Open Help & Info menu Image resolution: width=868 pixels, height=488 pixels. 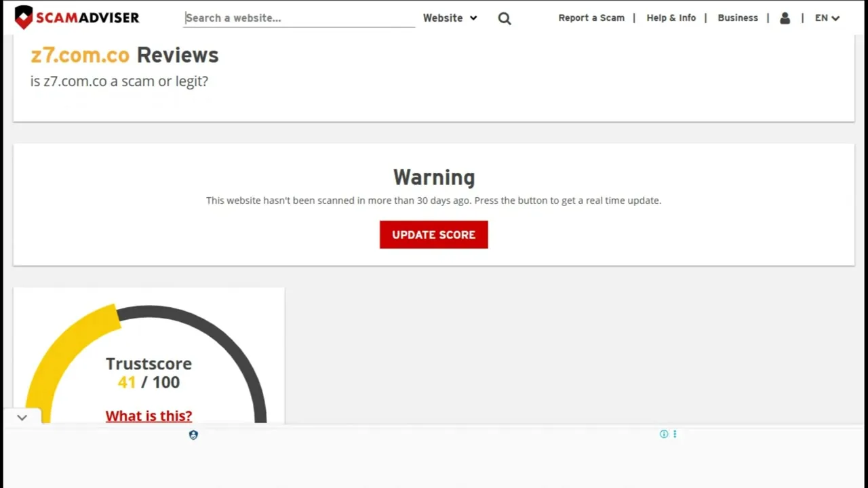click(x=671, y=18)
